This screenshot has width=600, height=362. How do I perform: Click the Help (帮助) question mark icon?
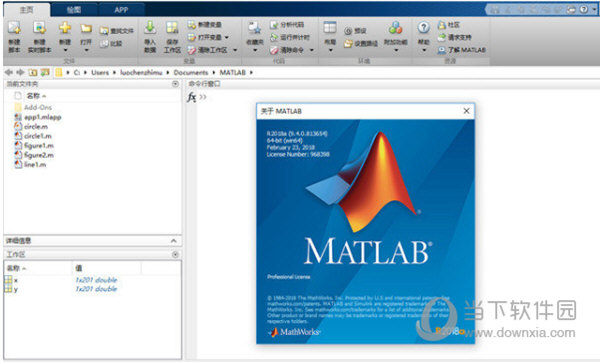click(x=423, y=28)
